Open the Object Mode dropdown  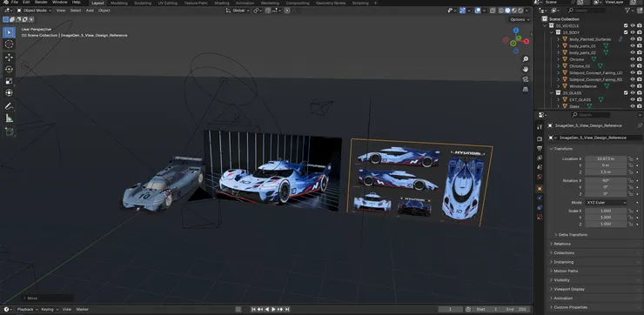[34, 10]
